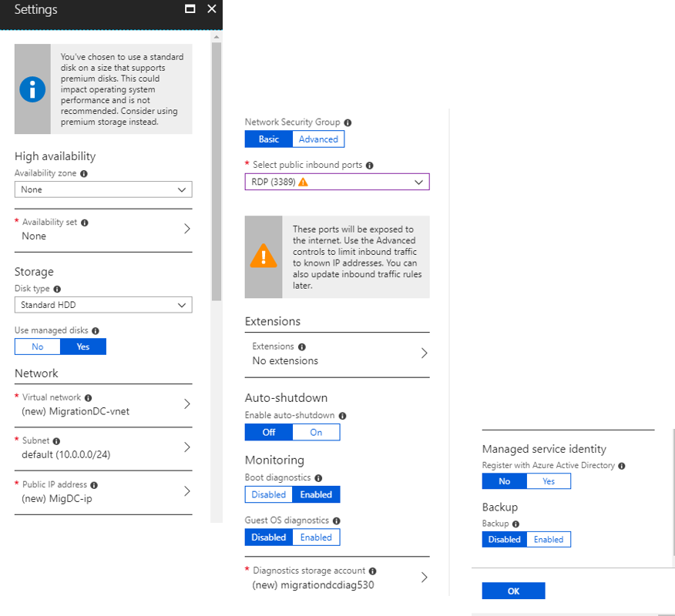Click info icon beside Enable auto-shutdown
Viewport: 675px width, 616px height.
pyautogui.click(x=343, y=416)
